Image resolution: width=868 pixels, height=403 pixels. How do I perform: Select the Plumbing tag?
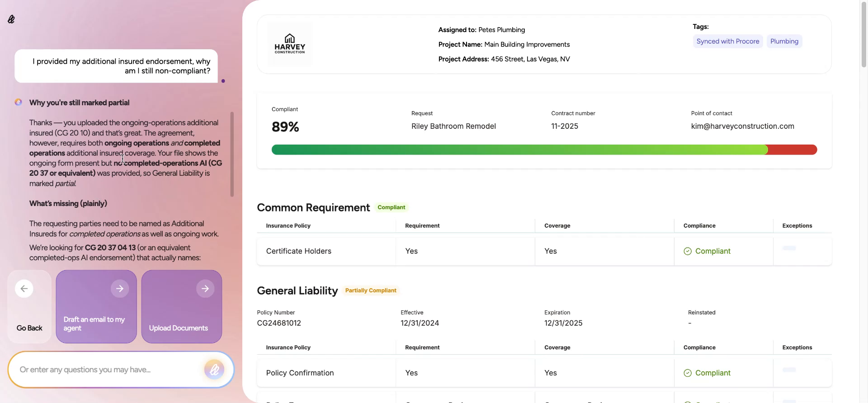click(784, 42)
